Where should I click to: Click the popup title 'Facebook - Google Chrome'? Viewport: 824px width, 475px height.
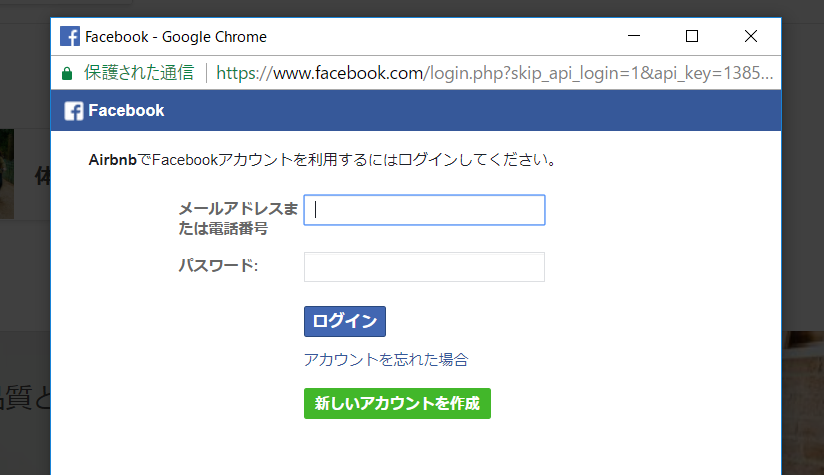click(176, 37)
